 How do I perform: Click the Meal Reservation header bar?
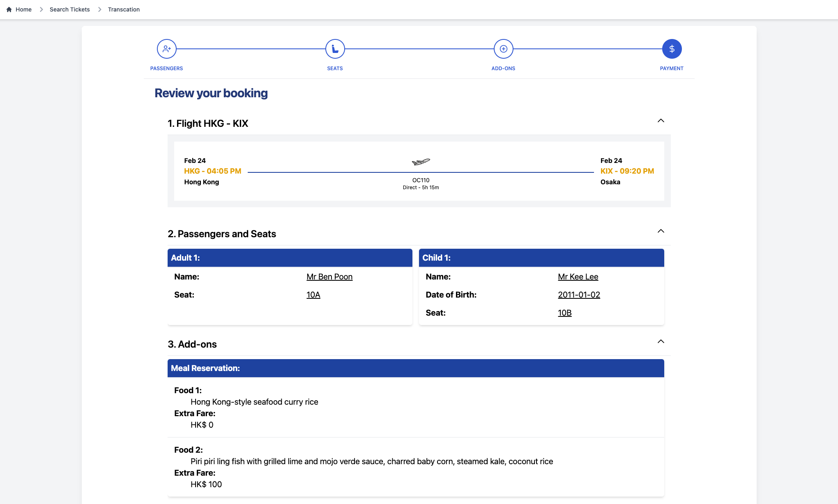point(415,368)
